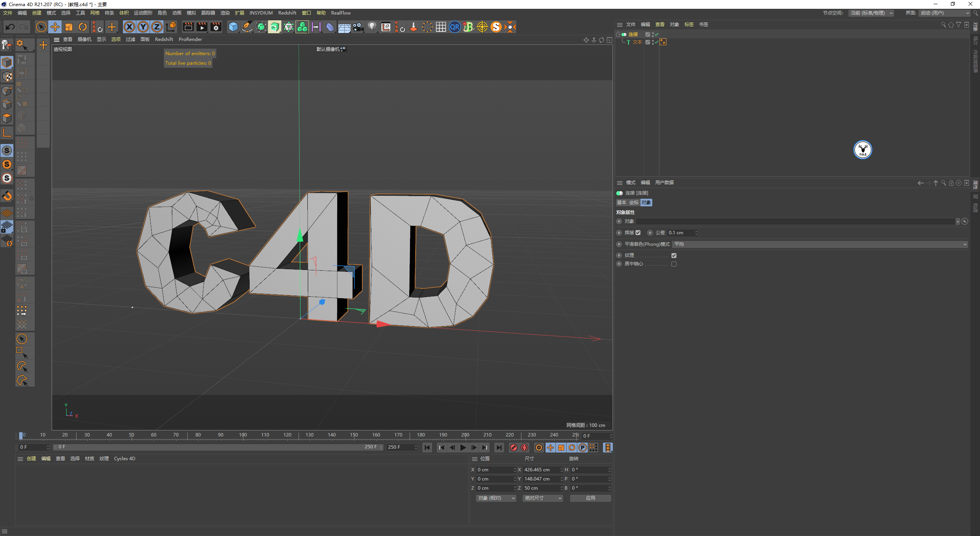The image size is (980, 536).
Task: Uncheck the 焊接 checkbox
Action: coord(638,232)
